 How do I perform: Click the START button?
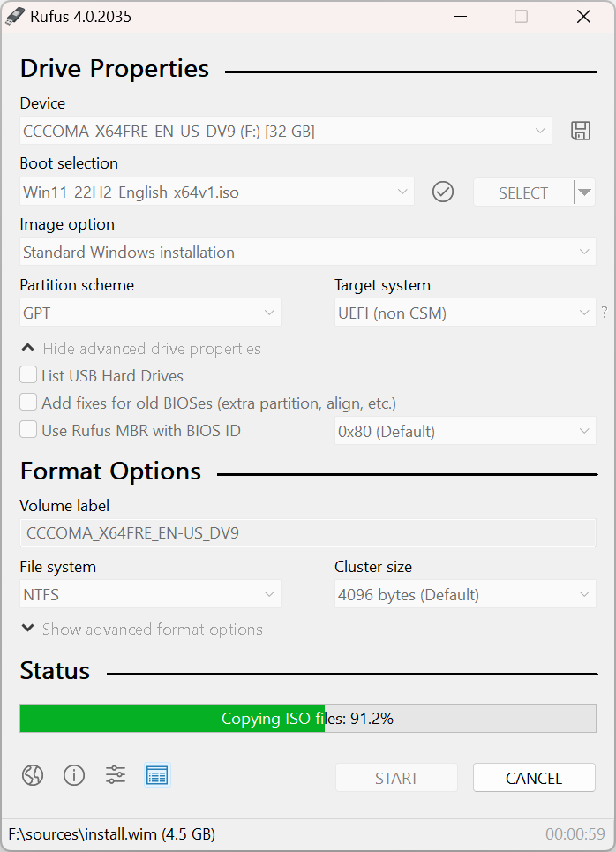tap(396, 778)
